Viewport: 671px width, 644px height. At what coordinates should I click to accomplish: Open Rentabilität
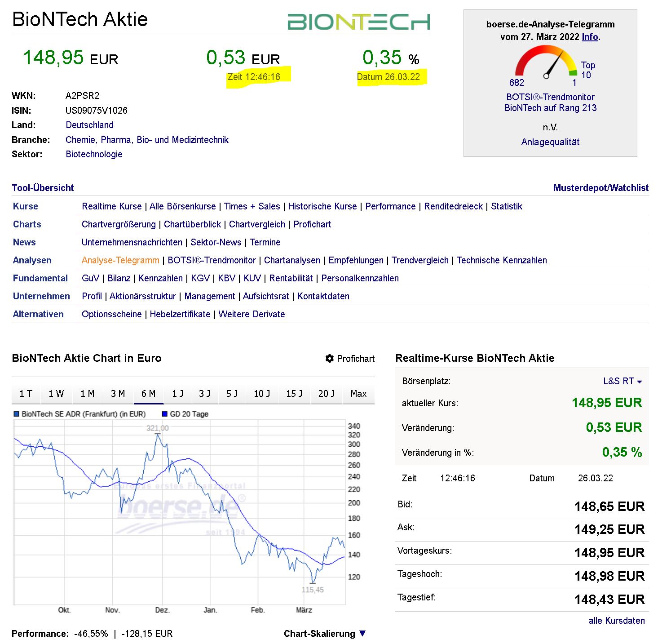pos(291,278)
